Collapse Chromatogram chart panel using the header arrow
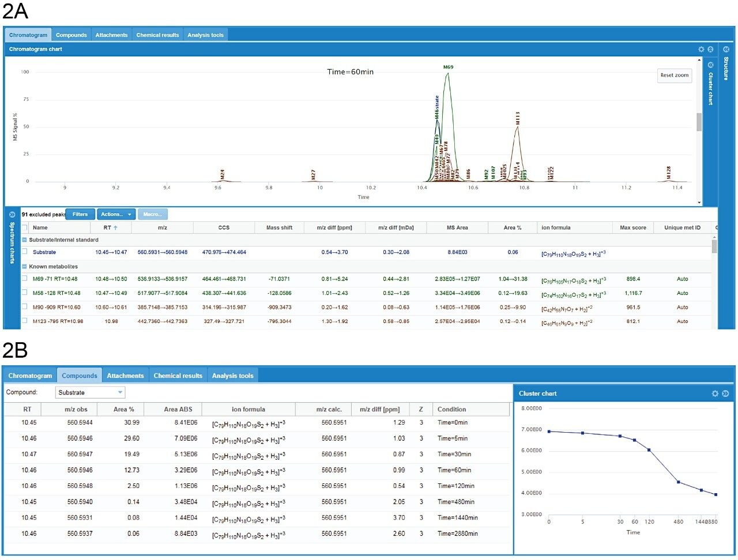 710,50
